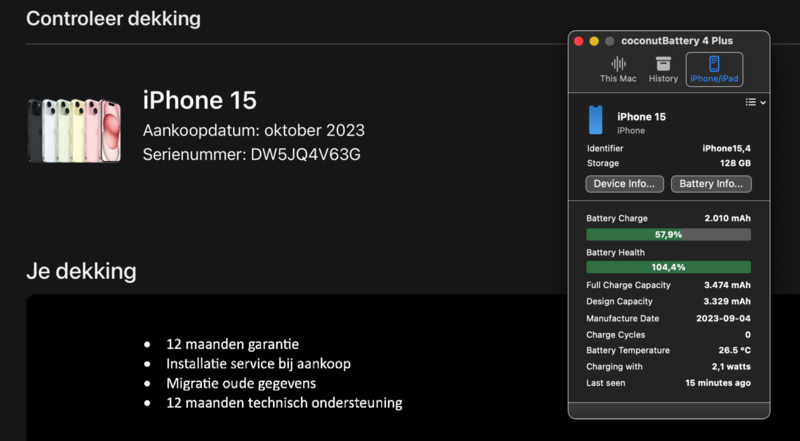This screenshot has width=800, height=441.
Task: Open the device list dropdown menu
Action: (756, 102)
